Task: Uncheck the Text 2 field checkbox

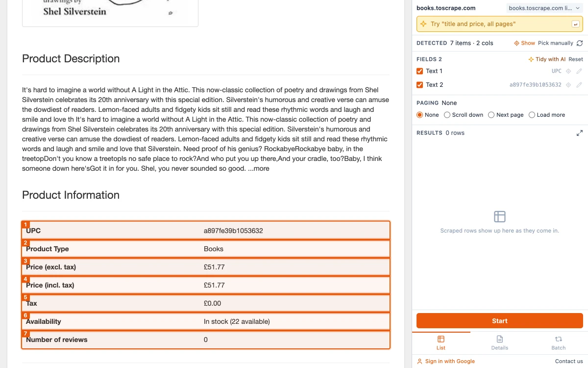Action: (x=419, y=85)
